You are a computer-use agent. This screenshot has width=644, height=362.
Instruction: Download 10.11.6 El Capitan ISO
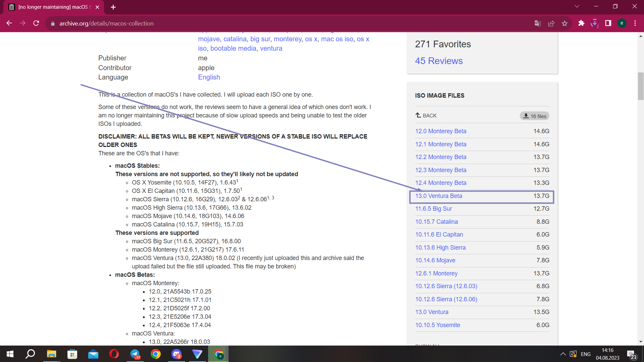coord(439,235)
